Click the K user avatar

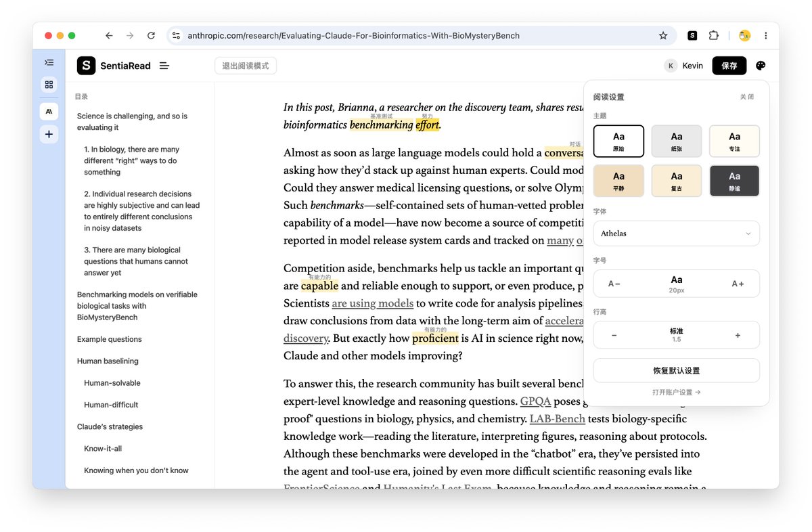point(671,66)
